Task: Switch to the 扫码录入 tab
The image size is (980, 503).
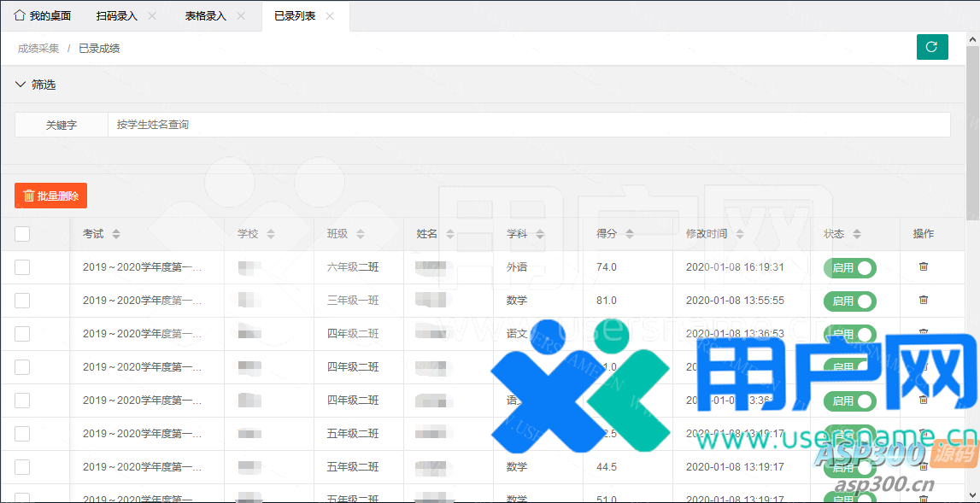Action: click(117, 16)
